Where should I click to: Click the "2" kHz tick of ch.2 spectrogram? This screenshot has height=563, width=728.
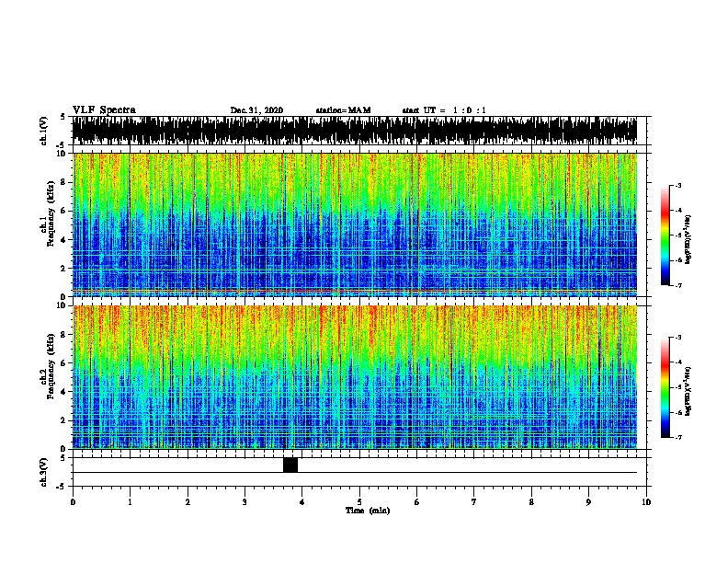pyautogui.click(x=64, y=420)
